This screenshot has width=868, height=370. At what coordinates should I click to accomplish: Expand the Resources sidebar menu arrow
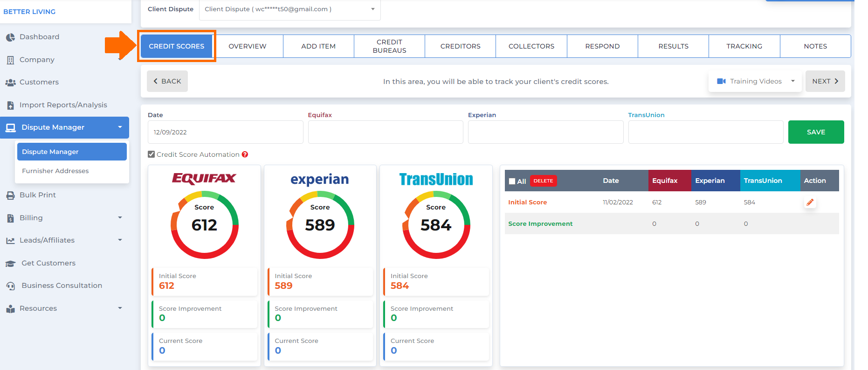click(x=120, y=308)
